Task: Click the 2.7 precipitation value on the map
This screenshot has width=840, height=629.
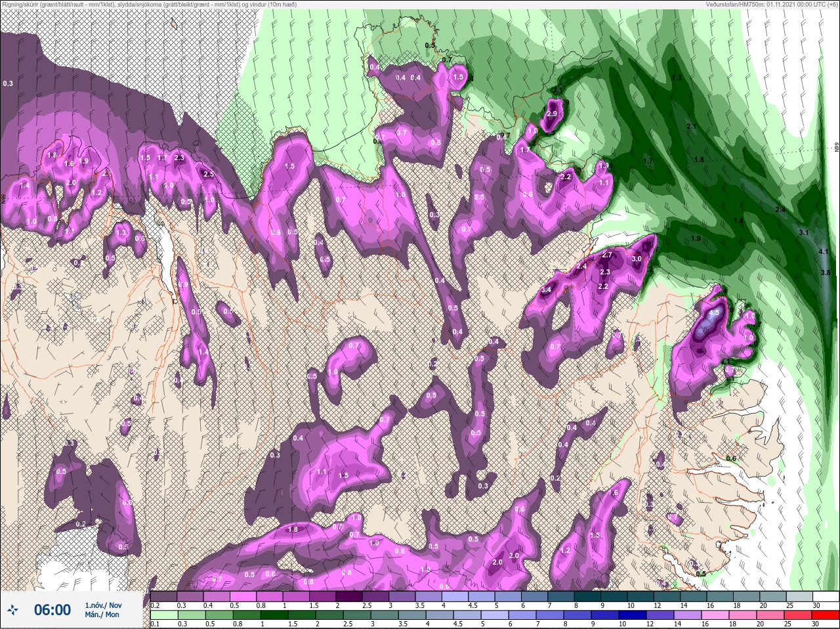Action: (x=607, y=255)
